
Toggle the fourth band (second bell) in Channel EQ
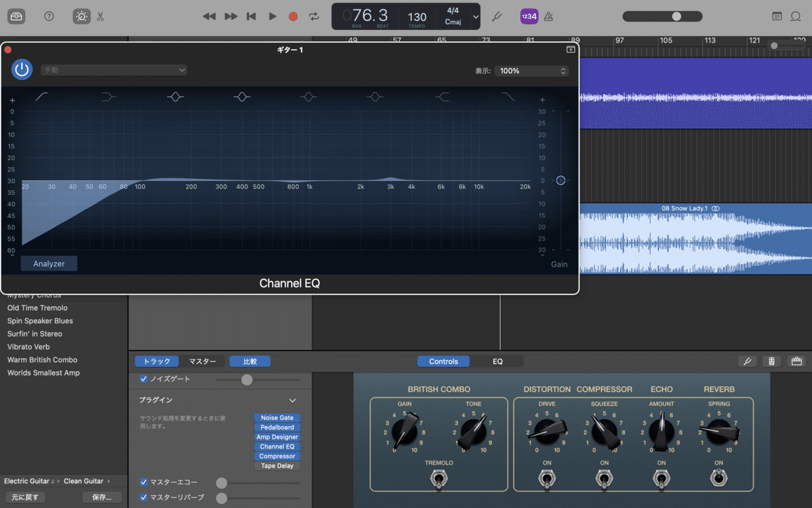[x=242, y=97]
